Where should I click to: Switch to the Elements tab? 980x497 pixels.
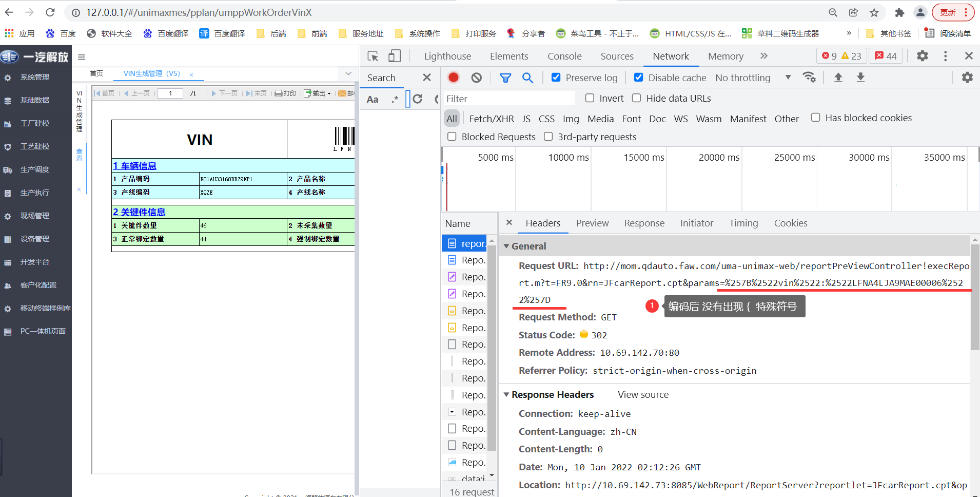tap(508, 56)
